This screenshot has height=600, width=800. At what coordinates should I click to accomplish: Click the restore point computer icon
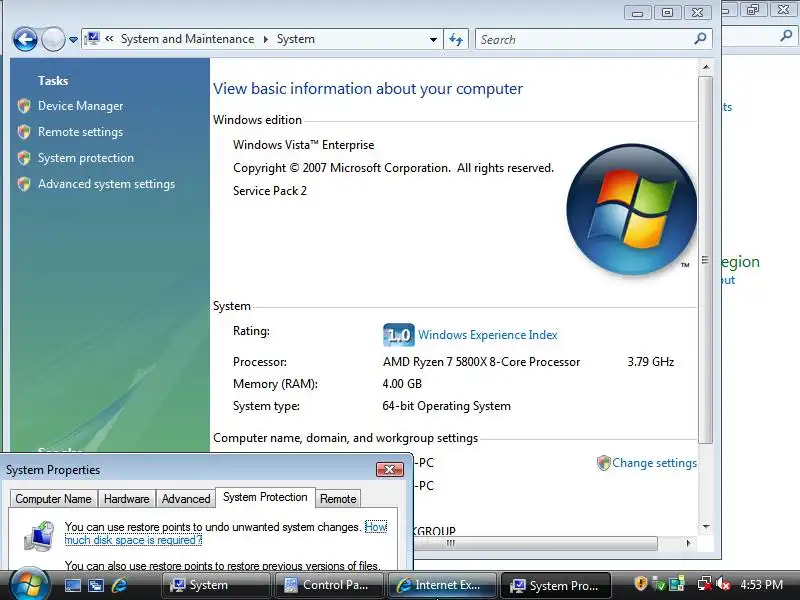click(x=40, y=536)
